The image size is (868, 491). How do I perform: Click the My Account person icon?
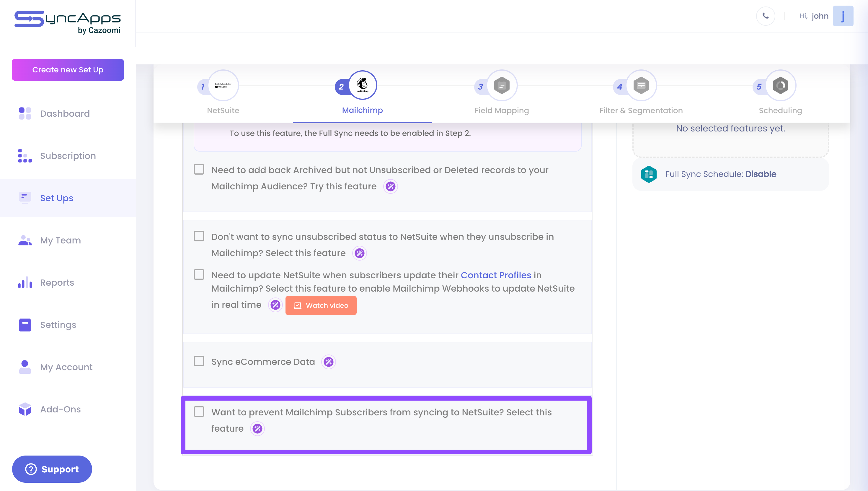click(25, 367)
